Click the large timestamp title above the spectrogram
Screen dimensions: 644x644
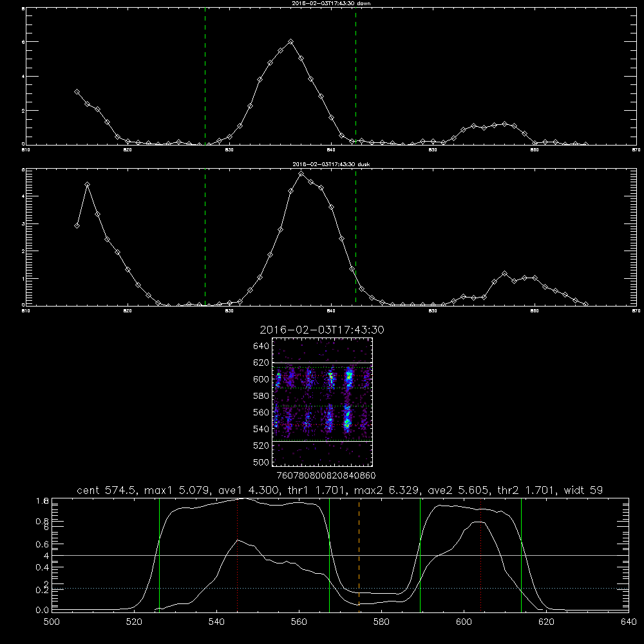click(x=322, y=330)
